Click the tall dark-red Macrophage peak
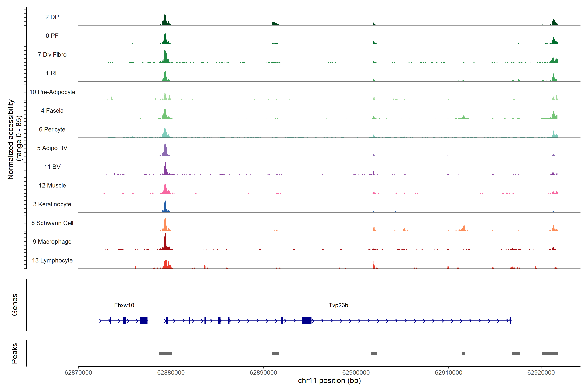 pyautogui.click(x=165, y=243)
